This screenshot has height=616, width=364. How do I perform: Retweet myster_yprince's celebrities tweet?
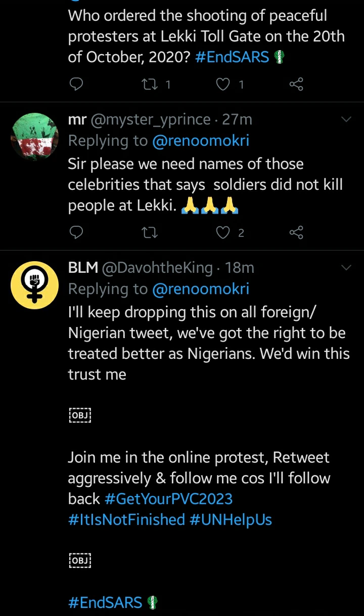coord(149,232)
